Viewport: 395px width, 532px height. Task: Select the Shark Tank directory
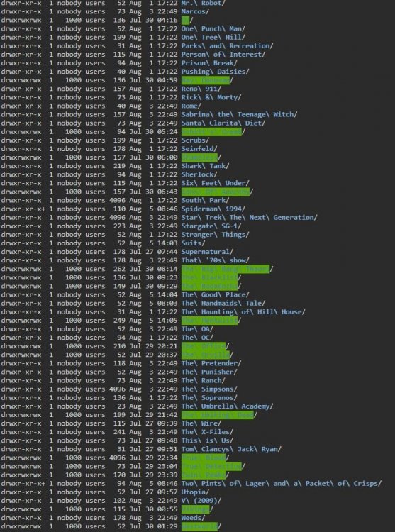click(205, 166)
